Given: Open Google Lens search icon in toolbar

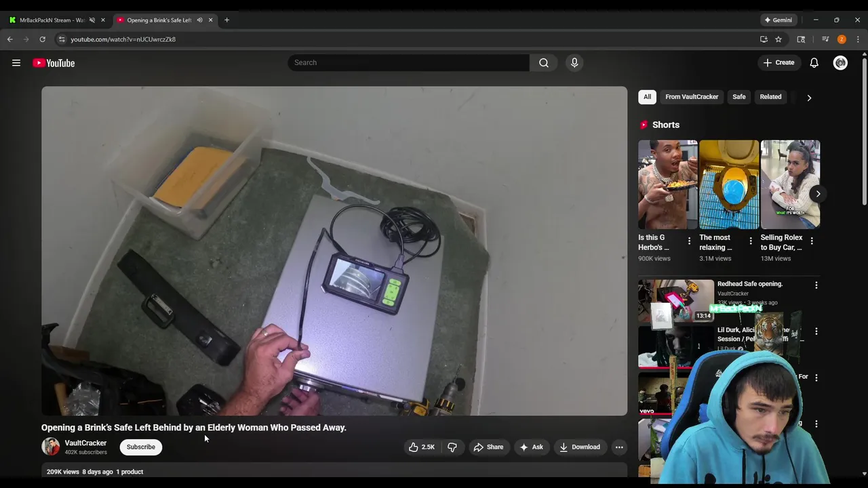Looking at the screenshot, I should tap(801, 39).
